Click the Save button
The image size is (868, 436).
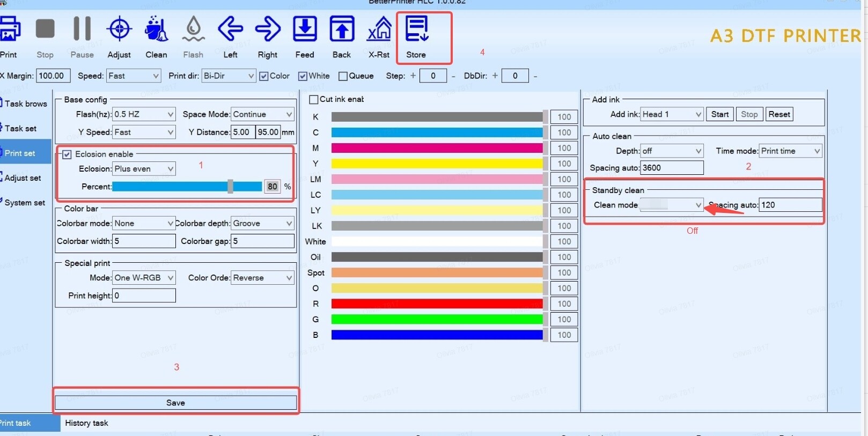[175, 403]
